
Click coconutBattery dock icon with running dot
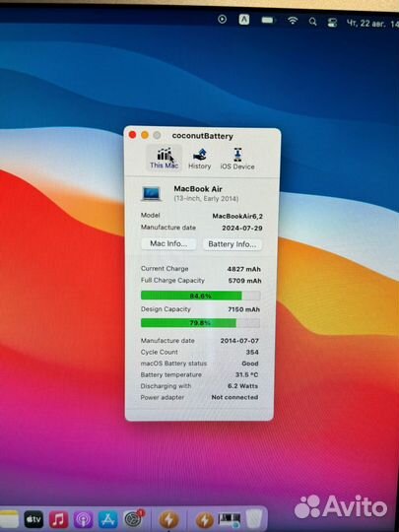169,519
